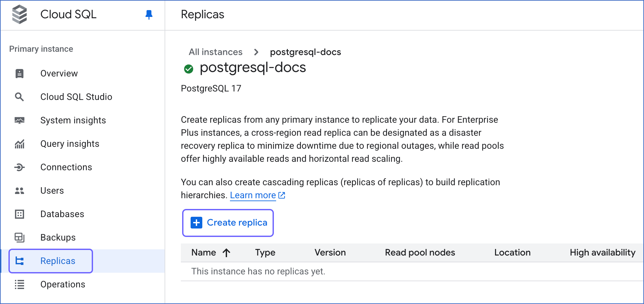
Task: Click the Cloud SQL Studio magnifier icon
Action: pos(20,97)
